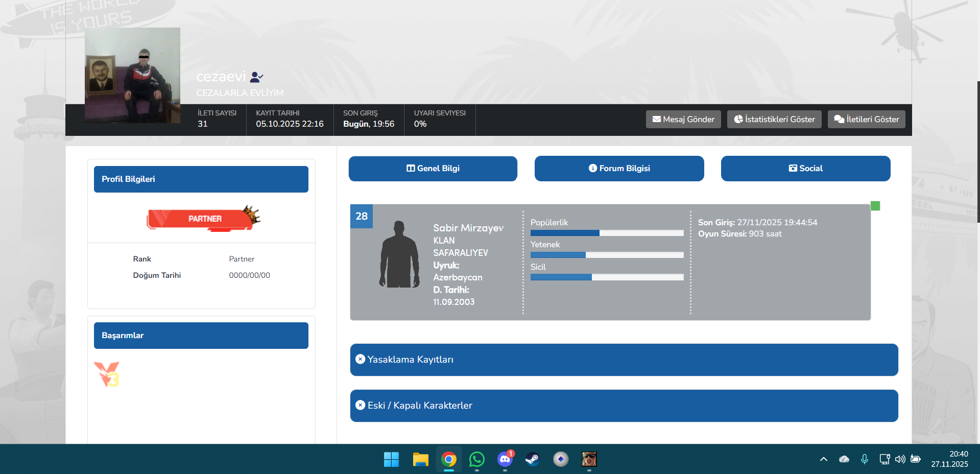Click the Popülerlik progress bar

pos(607,233)
